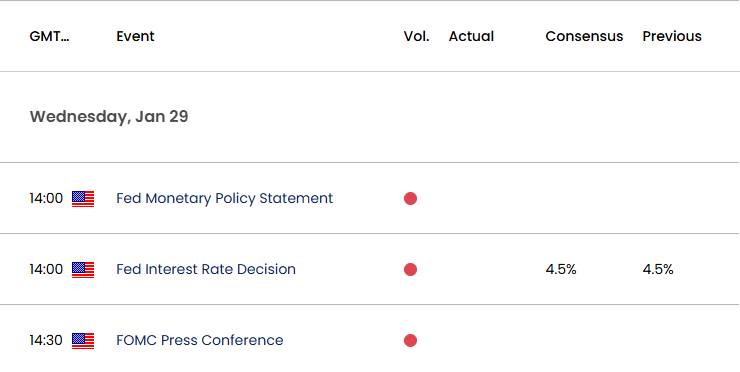Open the FOMC Press Conference event
740x372 pixels.
pos(200,340)
